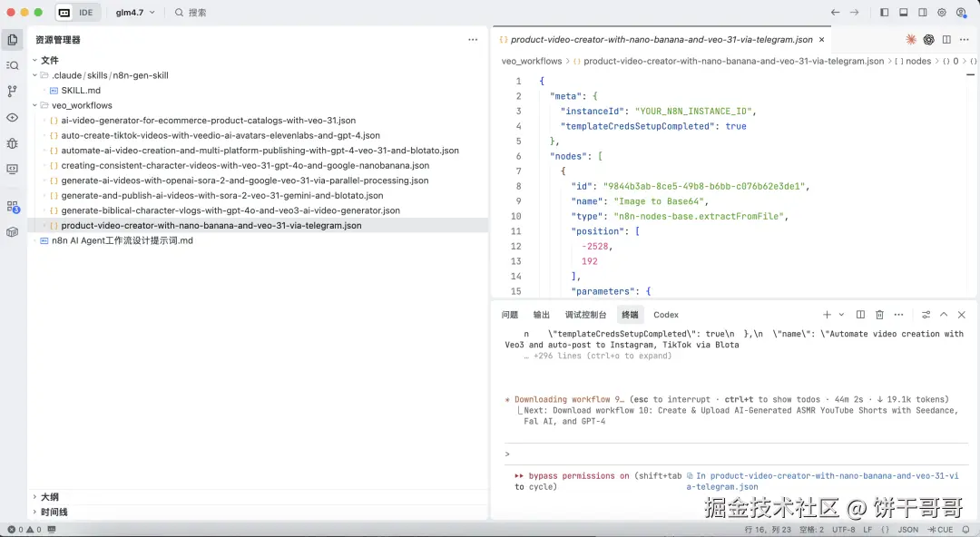
Task: Open the settings gear in title bar
Action: click(x=942, y=13)
